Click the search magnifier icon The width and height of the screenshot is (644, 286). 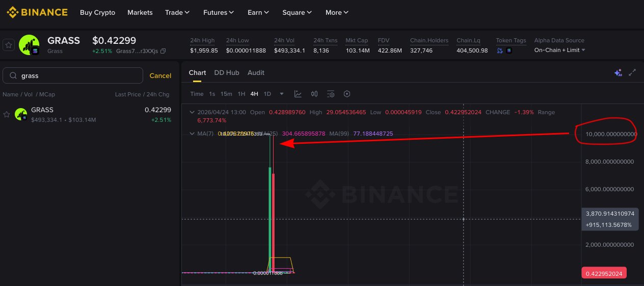click(12, 75)
